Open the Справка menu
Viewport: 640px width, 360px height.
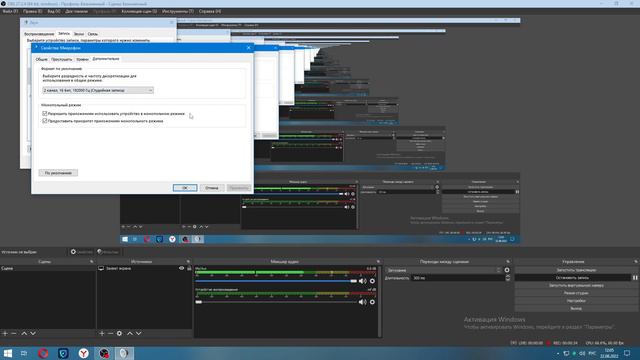210,11
